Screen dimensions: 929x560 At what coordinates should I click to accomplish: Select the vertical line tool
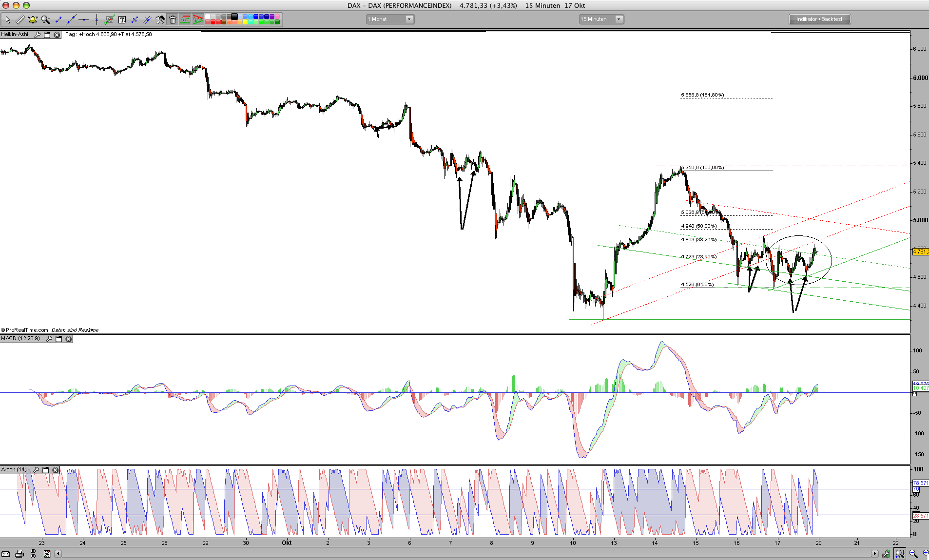coord(97,19)
